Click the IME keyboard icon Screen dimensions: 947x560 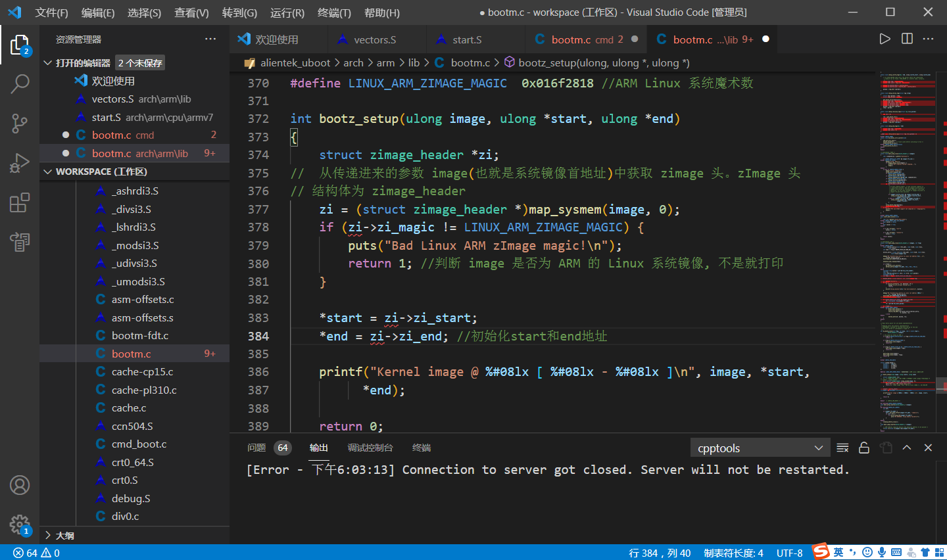point(896,552)
